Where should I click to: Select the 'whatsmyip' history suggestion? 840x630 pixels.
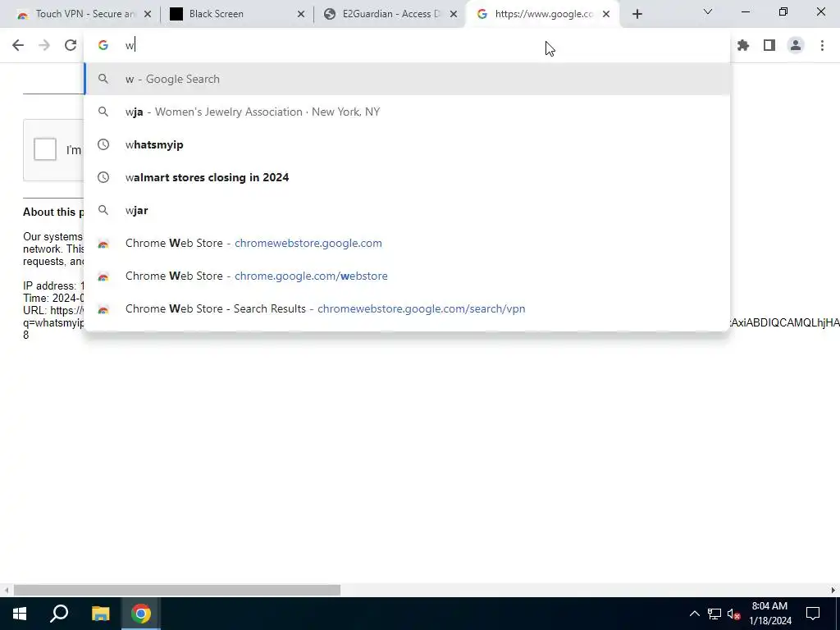(x=407, y=144)
